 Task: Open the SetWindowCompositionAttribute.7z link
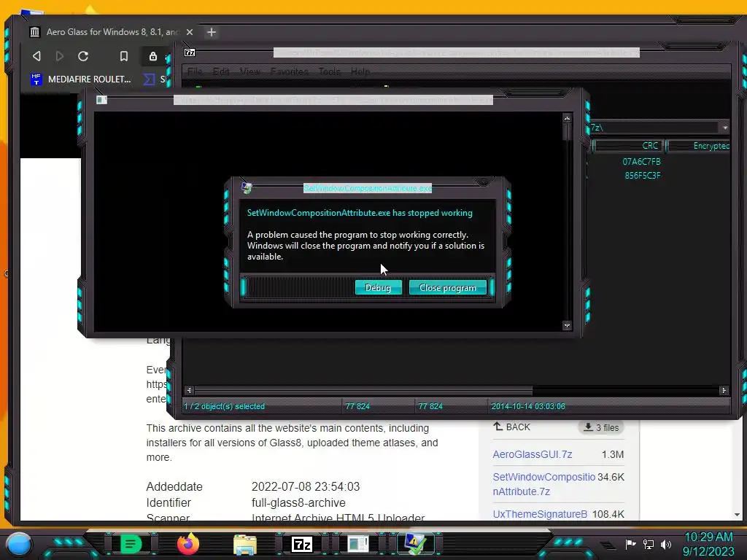[543, 484]
